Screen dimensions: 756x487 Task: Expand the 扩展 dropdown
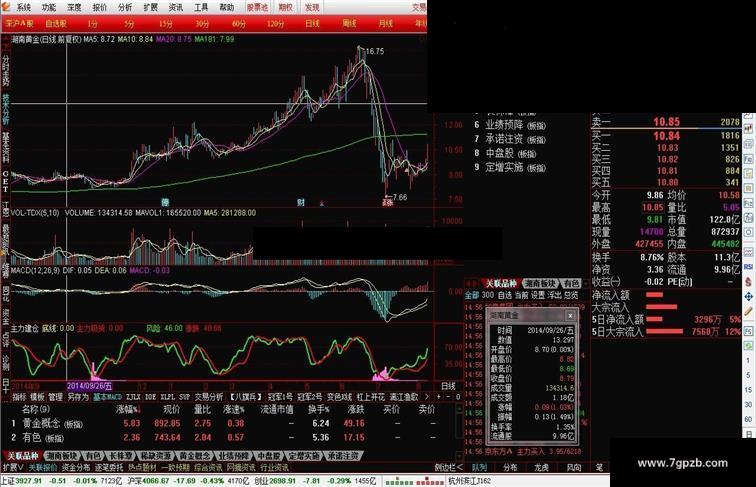point(14,467)
